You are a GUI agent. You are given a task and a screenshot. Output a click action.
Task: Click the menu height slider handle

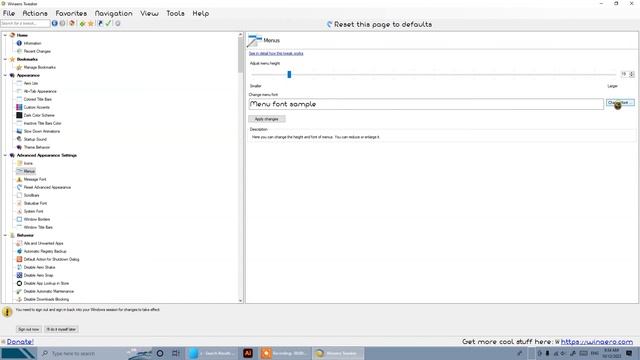[x=289, y=74]
